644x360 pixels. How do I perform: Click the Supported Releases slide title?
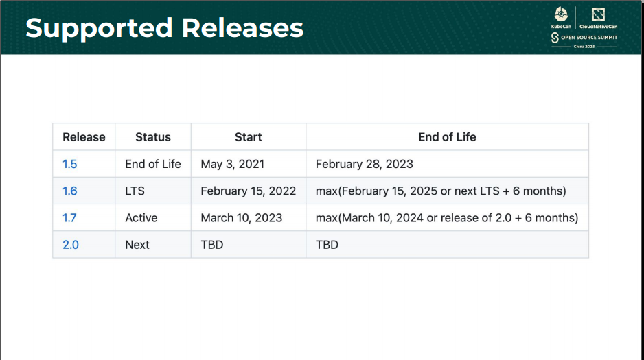click(164, 28)
